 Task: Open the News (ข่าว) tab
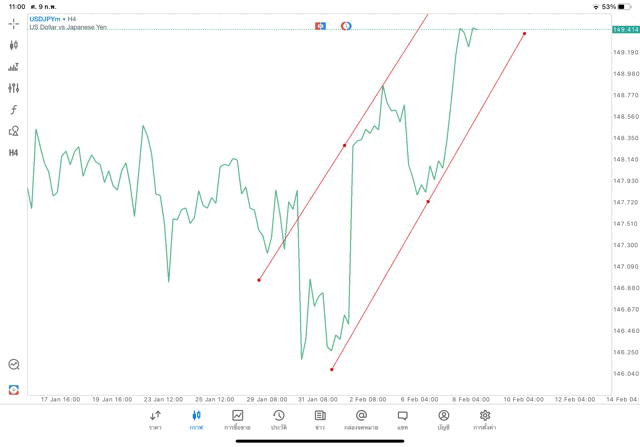[x=320, y=420]
